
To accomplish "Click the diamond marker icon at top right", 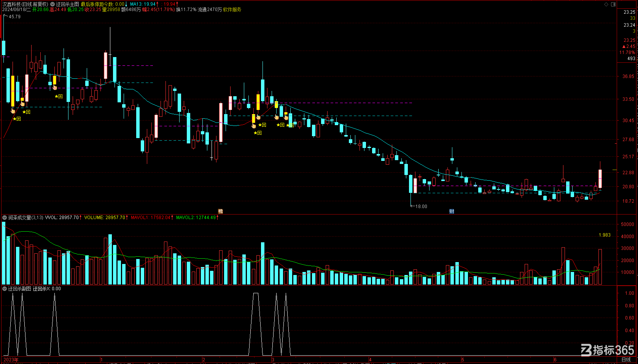I will point(606,4).
